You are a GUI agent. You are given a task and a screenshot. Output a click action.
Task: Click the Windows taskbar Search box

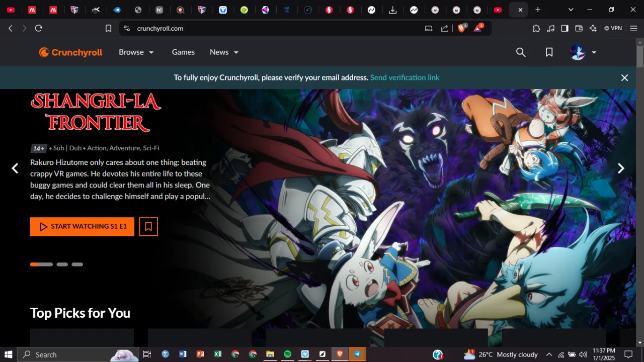(x=79, y=354)
